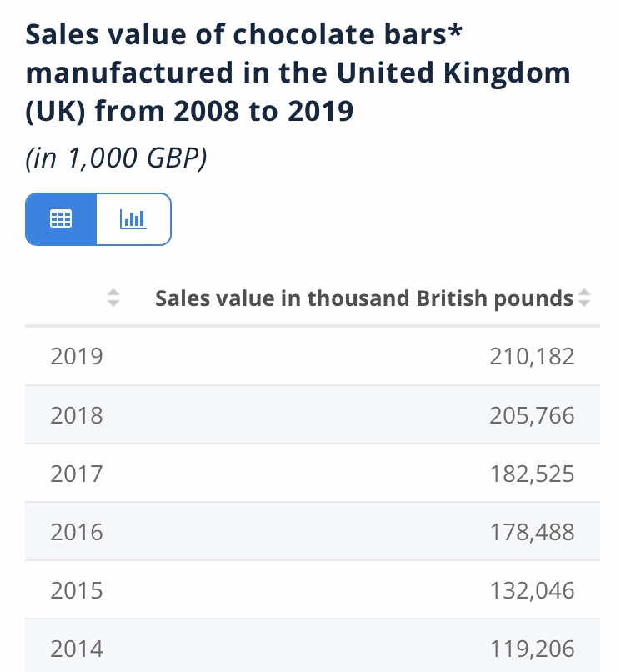
Task: Click the 119,206 sales value
Action: coord(532,649)
